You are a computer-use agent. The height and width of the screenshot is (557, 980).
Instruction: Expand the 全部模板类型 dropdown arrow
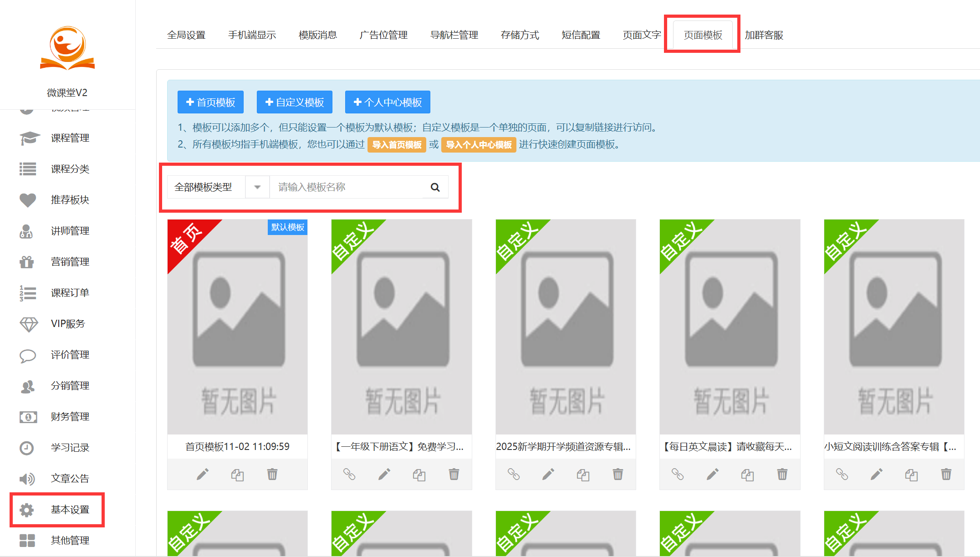[257, 187]
